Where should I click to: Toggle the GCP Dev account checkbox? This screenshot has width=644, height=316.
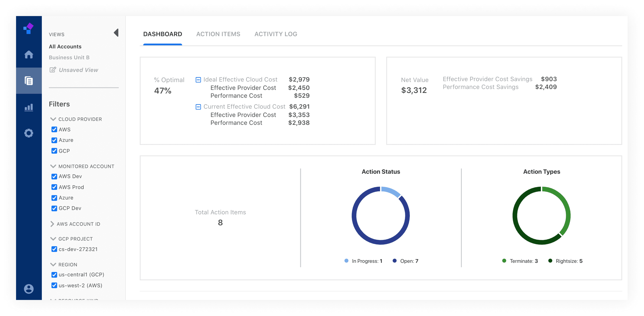54,208
